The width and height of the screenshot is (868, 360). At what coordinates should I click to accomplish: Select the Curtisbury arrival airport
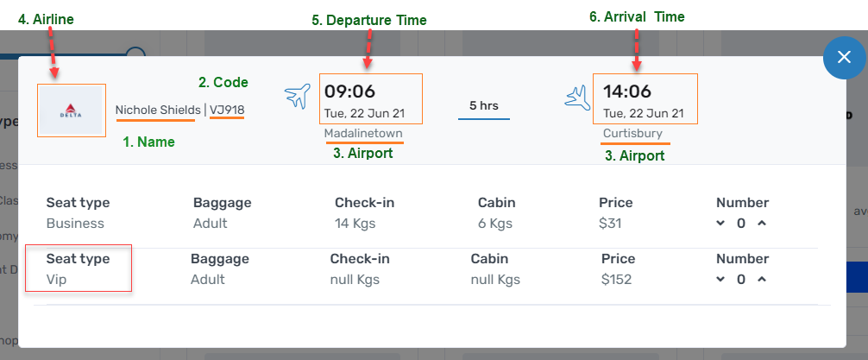pos(632,134)
